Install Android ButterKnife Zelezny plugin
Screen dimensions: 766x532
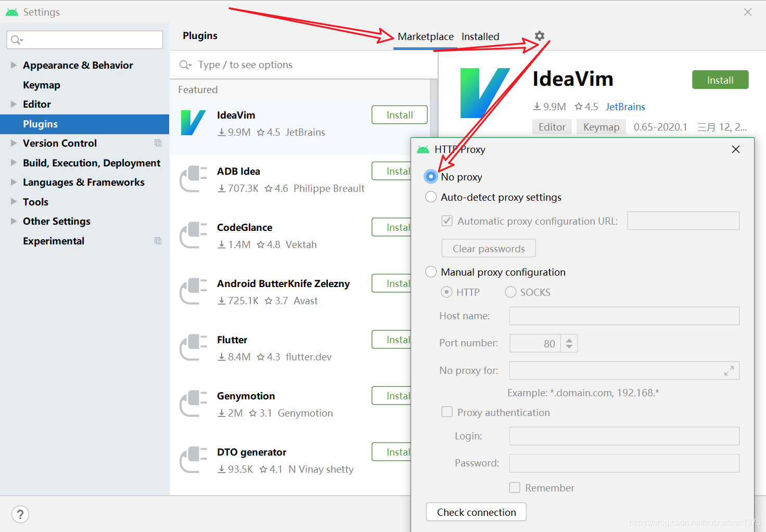pos(391,283)
